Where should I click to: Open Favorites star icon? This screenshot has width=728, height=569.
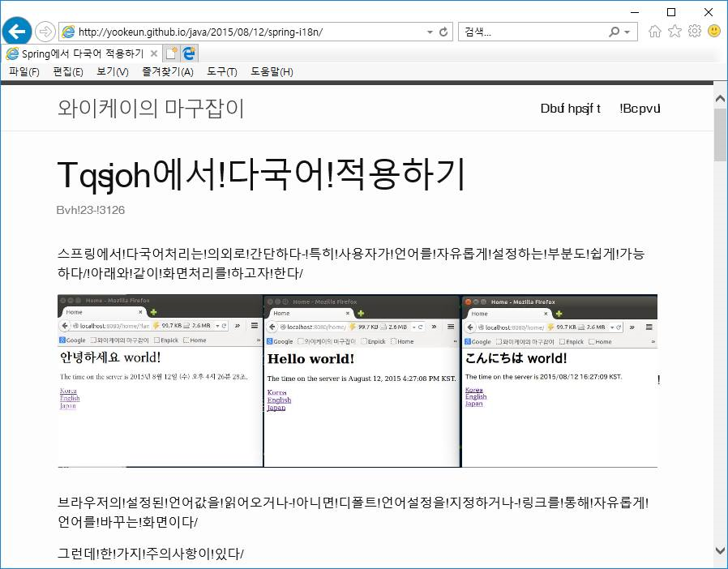[674, 32]
